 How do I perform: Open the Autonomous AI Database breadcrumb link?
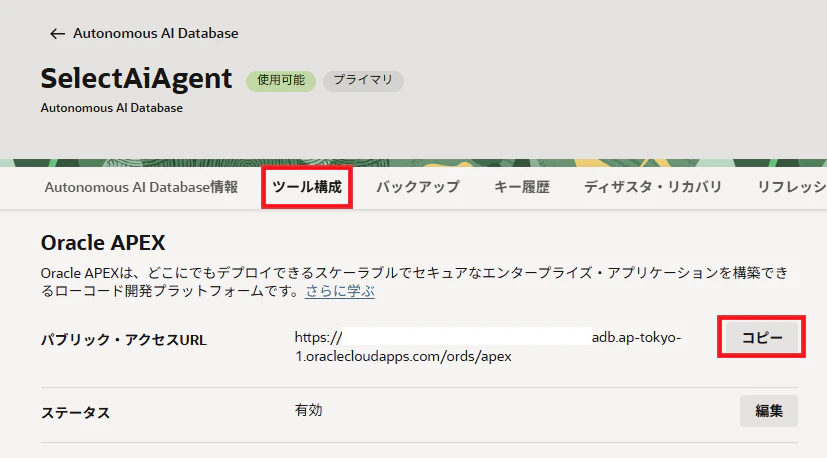[x=156, y=33]
